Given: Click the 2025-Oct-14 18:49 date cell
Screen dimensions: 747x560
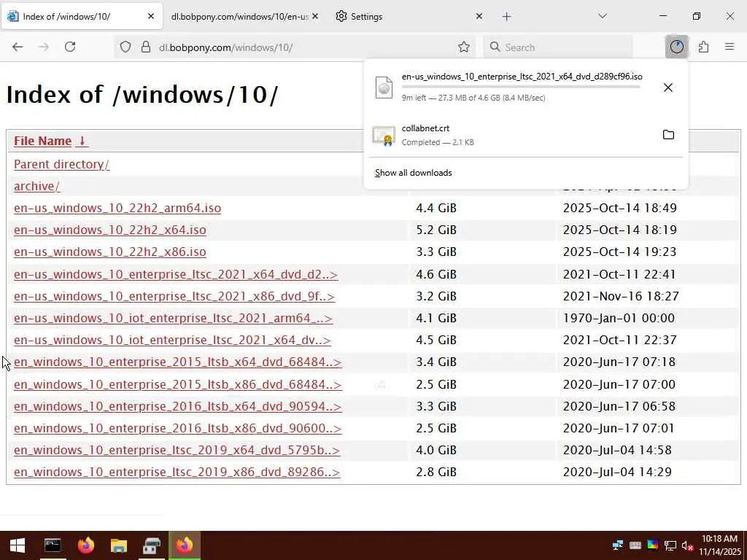Looking at the screenshot, I should (620, 208).
